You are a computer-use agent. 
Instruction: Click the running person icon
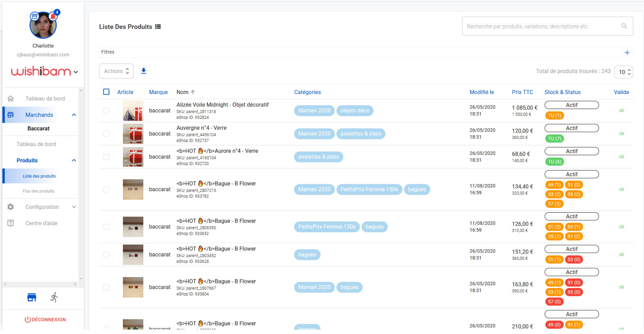click(x=54, y=297)
